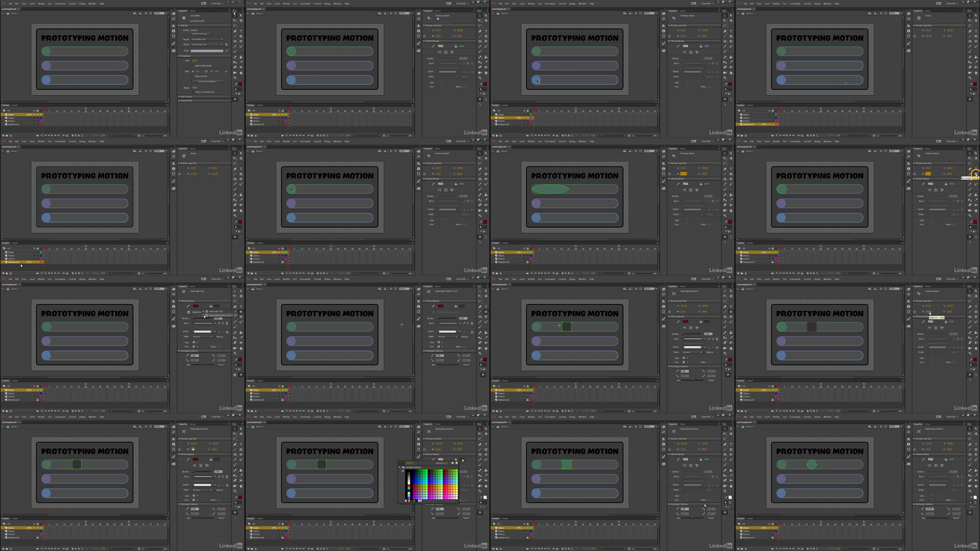Toggle all-layers eye in Document properties frame timeline
980x551 pixels.
tap(34, 111)
